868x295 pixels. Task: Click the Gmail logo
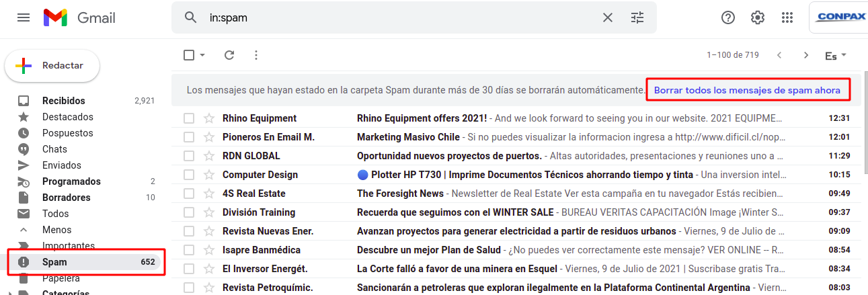pos(81,18)
